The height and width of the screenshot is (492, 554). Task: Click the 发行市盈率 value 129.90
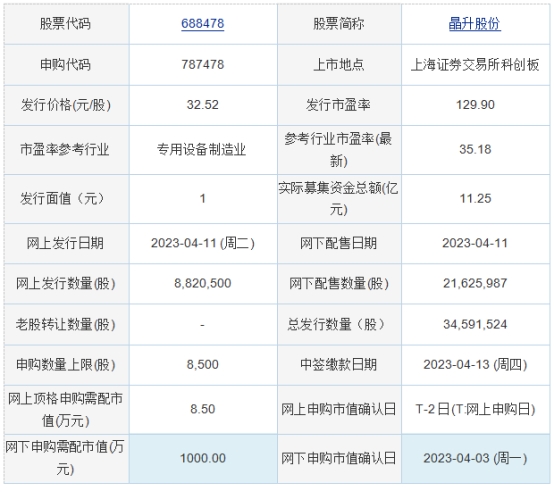pos(475,105)
